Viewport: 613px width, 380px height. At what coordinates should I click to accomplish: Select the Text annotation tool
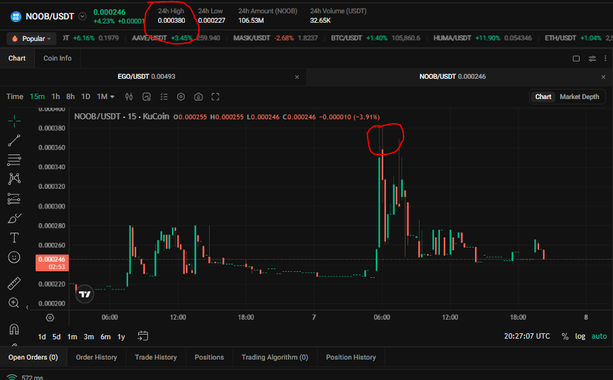click(x=14, y=238)
